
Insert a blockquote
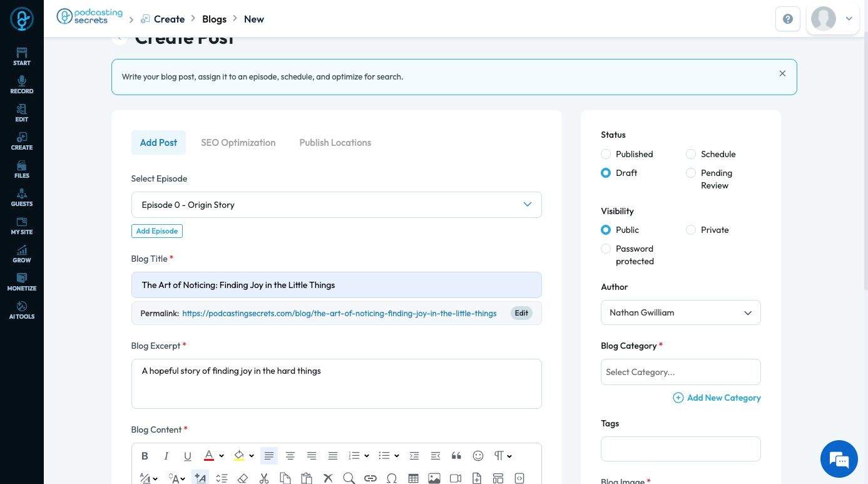456,456
